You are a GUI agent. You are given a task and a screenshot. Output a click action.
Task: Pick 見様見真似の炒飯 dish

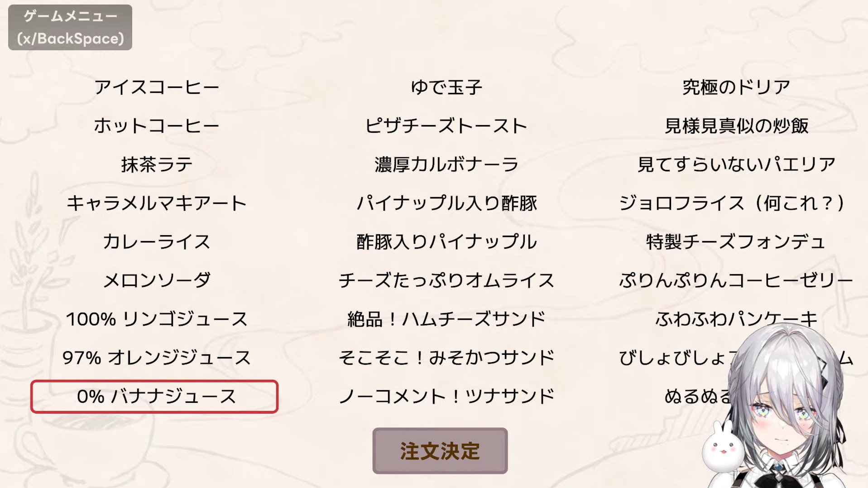(736, 126)
